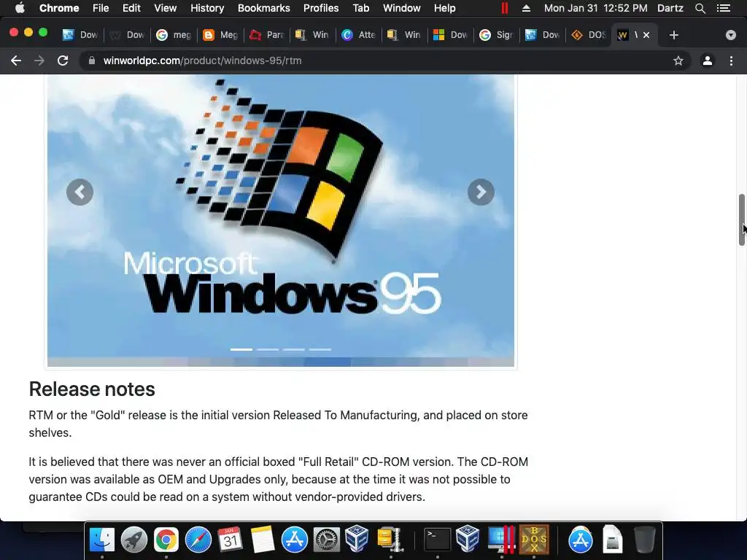Click the Parallels red bars menu icon

click(x=505, y=8)
